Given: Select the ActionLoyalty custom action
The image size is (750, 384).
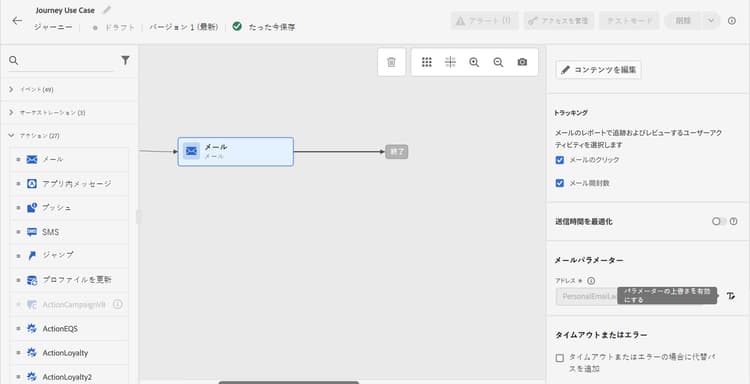Looking at the screenshot, I should pos(69,353).
